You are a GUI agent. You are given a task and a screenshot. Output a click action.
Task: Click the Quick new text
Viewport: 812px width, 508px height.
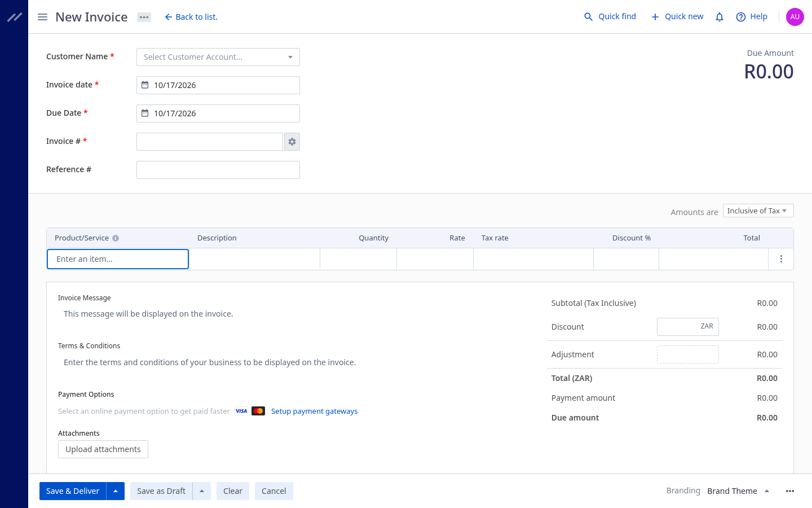684,16
